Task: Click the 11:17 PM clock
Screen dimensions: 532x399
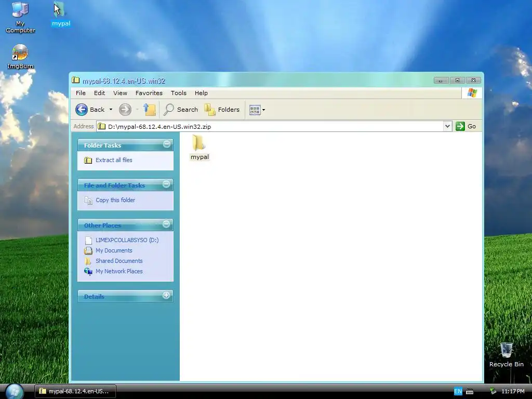Action: (513, 392)
